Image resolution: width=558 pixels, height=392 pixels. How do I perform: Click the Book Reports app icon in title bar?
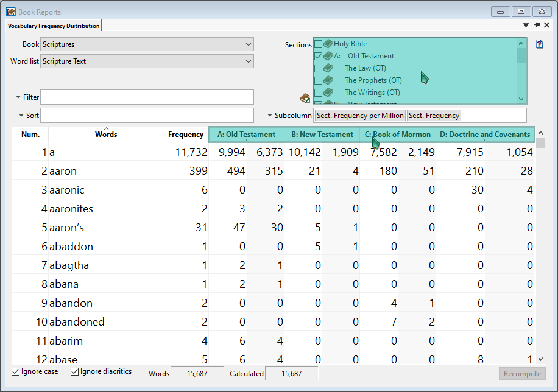pos(11,12)
